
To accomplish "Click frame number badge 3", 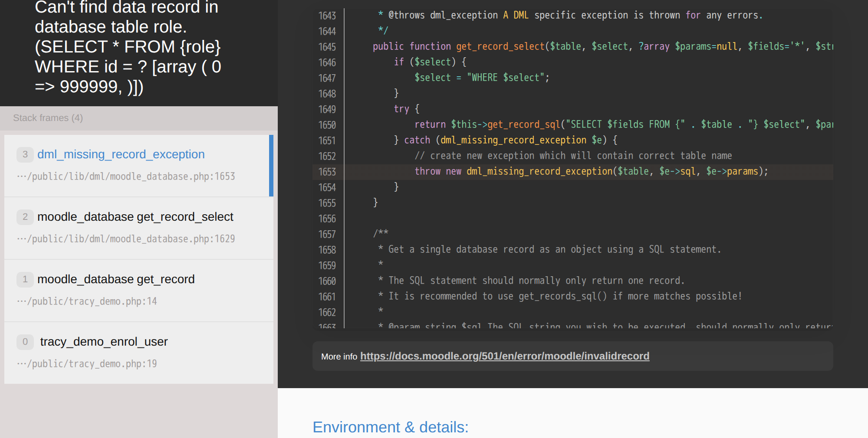I will point(25,154).
